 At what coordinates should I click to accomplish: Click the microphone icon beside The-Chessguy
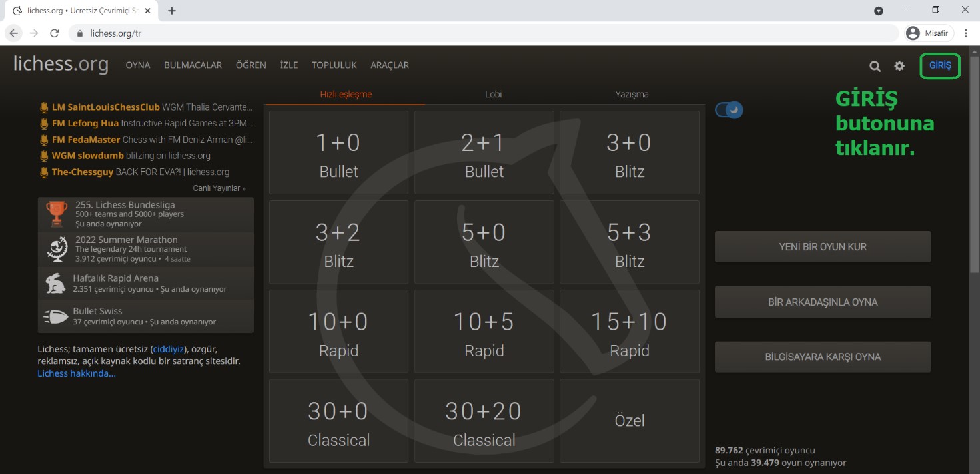pos(44,172)
